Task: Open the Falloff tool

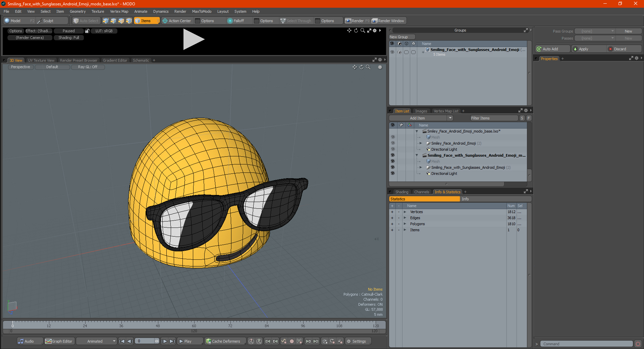Action: tap(236, 21)
